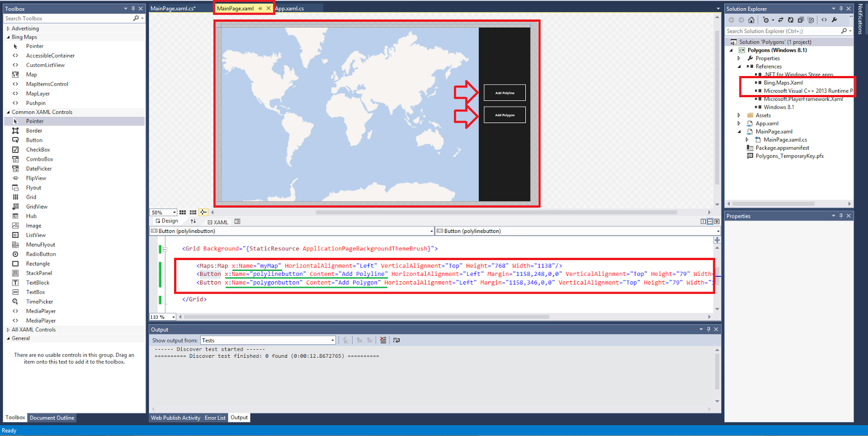Expand the Advertising toolbox group
This screenshot has width=868, height=436.
pyautogui.click(x=8, y=29)
